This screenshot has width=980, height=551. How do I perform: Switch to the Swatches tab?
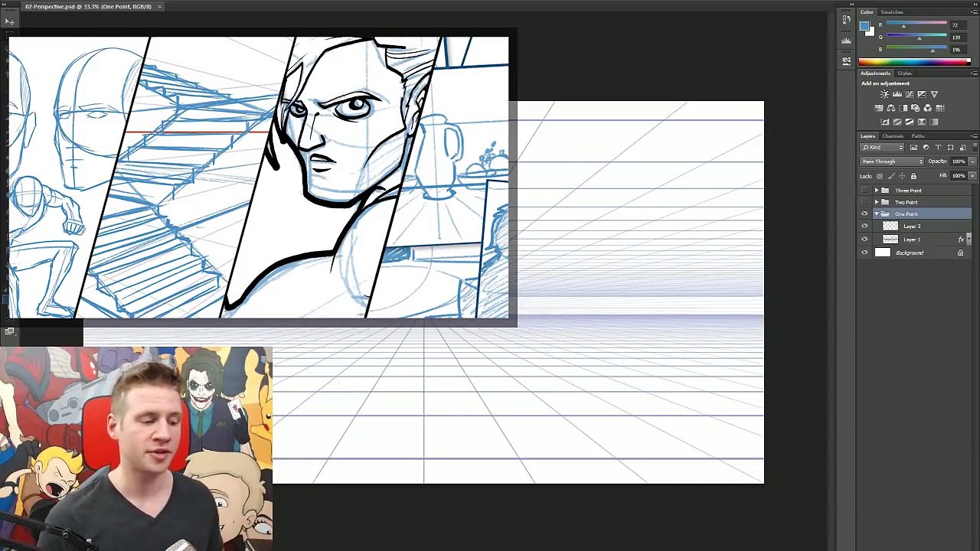[x=892, y=12]
